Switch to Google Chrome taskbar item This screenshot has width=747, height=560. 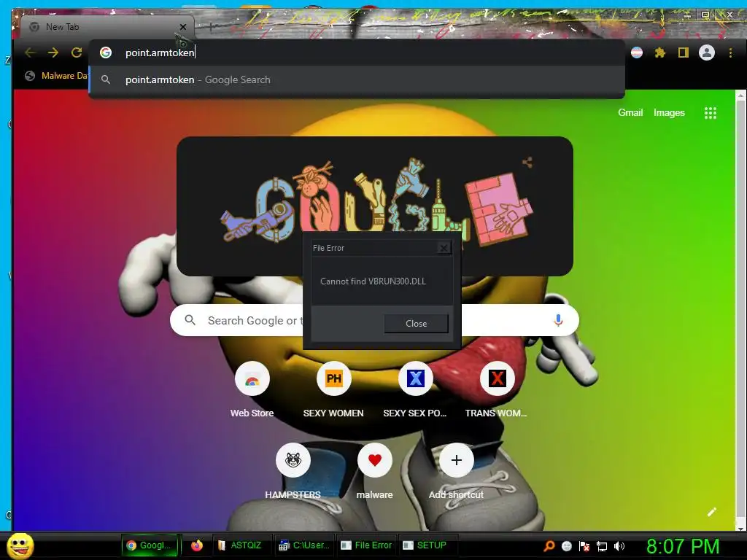(x=150, y=545)
